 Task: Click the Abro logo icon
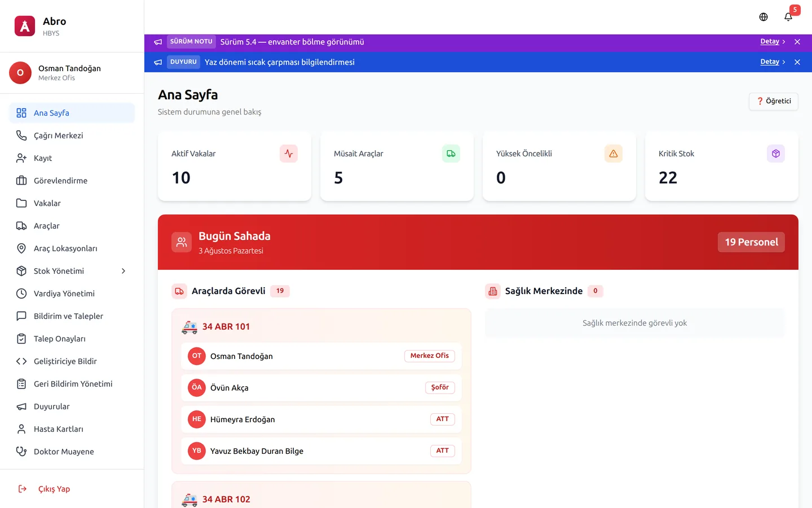[25, 26]
